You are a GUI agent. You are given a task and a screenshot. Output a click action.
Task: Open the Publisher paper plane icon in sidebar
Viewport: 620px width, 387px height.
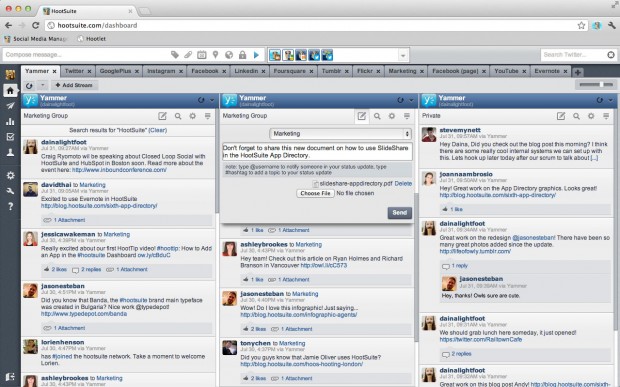[10, 106]
